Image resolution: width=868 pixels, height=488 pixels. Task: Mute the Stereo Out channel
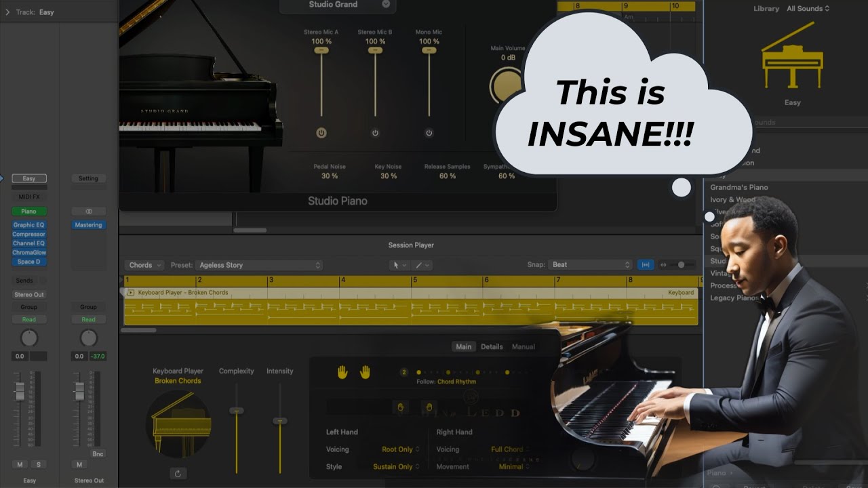79,464
